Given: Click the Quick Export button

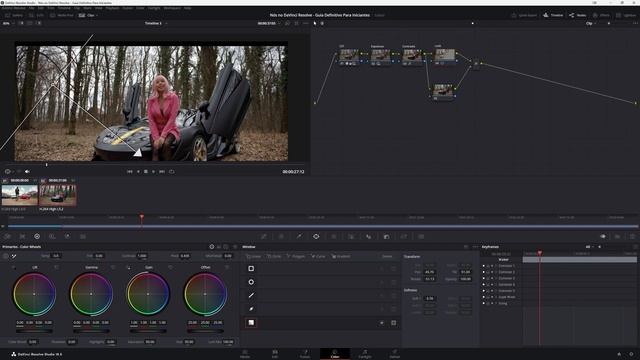Looking at the screenshot, I should tap(524, 15).
